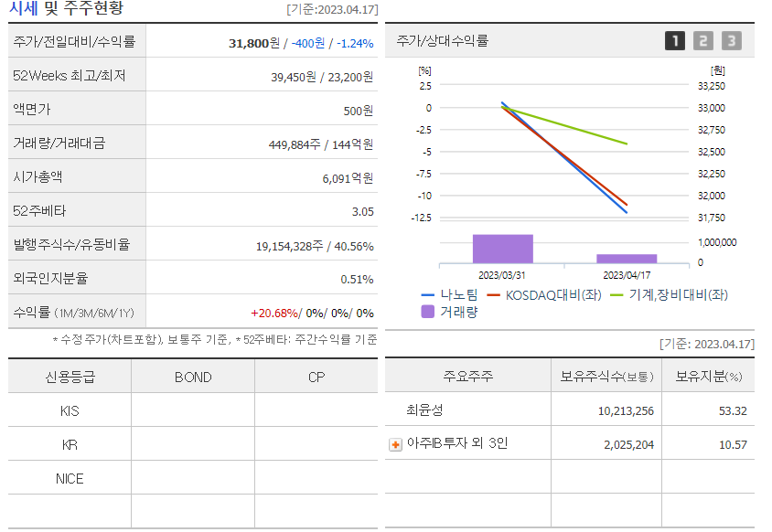Click the BOND column header
This screenshot has height=532, width=772.
(x=193, y=377)
